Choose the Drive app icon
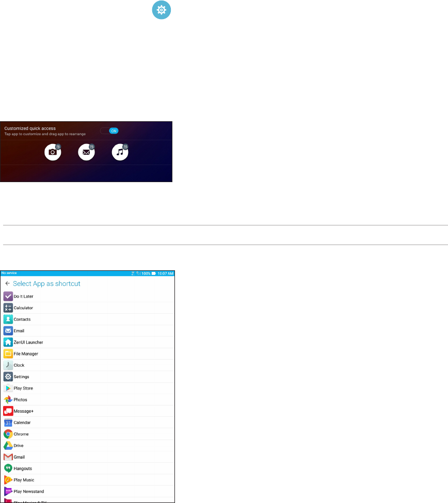 tap(8, 446)
